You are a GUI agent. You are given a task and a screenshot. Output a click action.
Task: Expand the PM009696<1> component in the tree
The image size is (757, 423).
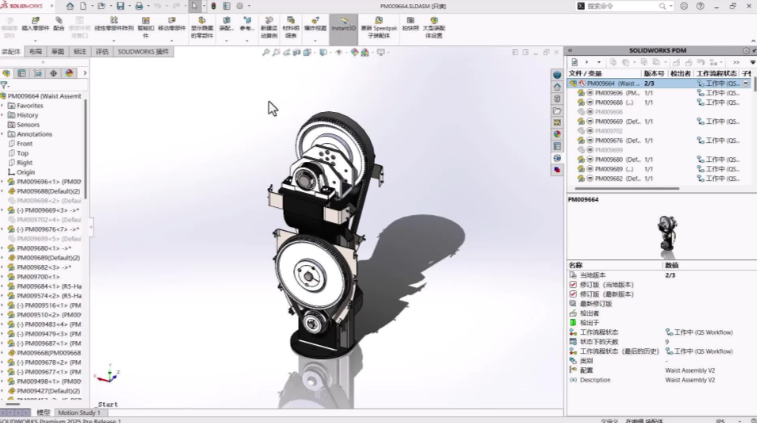pyautogui.click(x=4, y=181)
